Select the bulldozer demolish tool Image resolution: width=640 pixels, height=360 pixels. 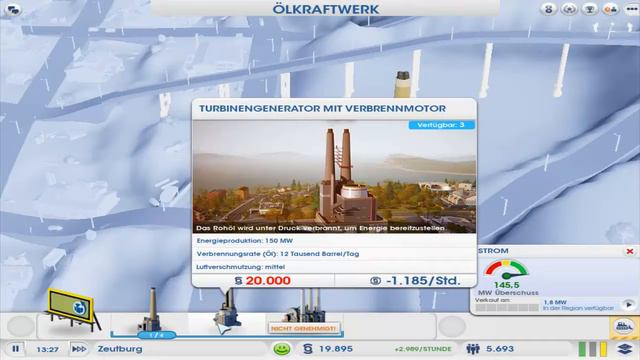[x=624, y=327]
